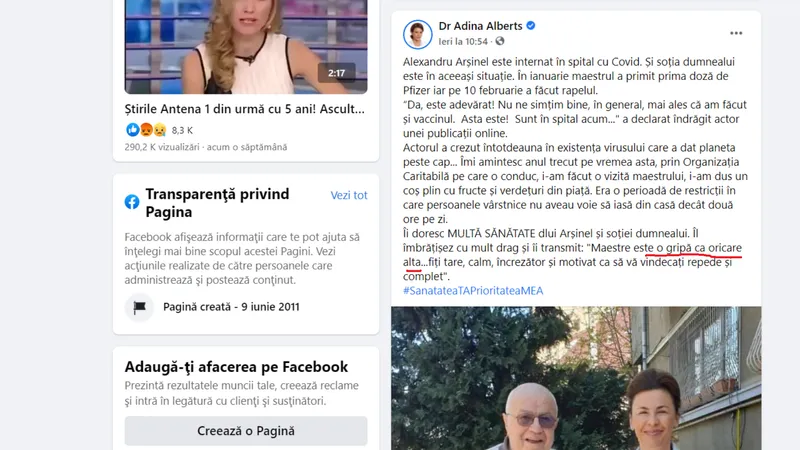Open the post options three-dot menu
The height and width of the screenshot is (450, 800).
pyautogui.click(x=736, y=33)
